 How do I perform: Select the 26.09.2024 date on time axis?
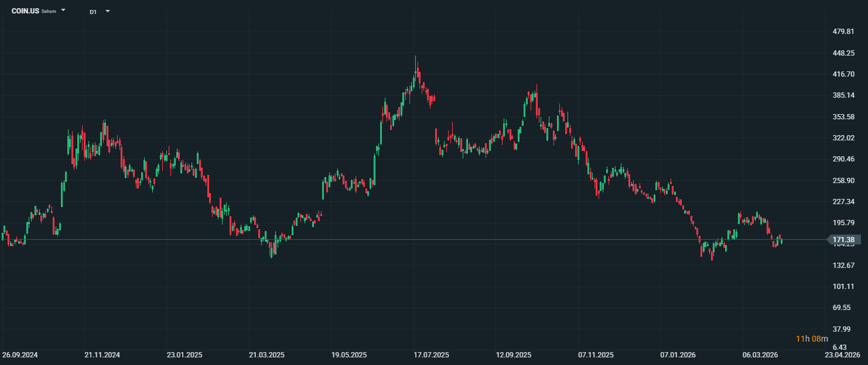[20, 355]
